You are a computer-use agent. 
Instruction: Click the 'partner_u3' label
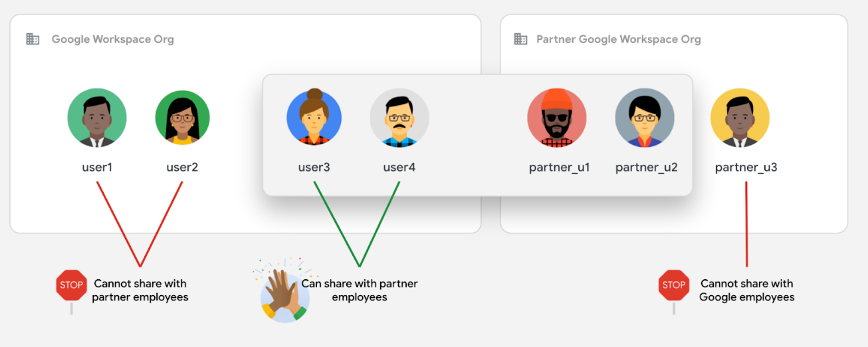746,168
